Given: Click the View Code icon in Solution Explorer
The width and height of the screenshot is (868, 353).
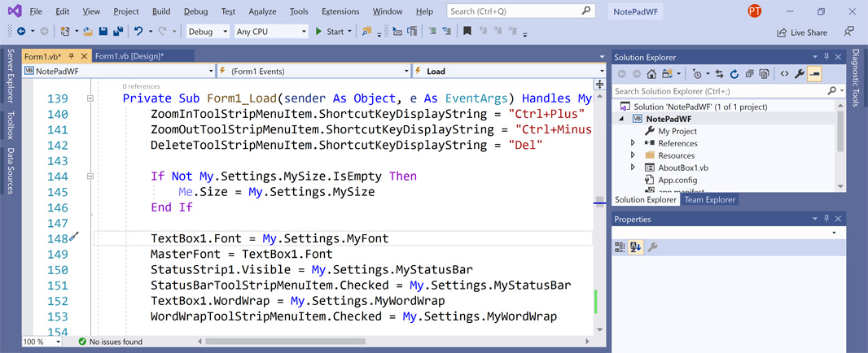Looking at the screenshot, I should pos(784,74).
